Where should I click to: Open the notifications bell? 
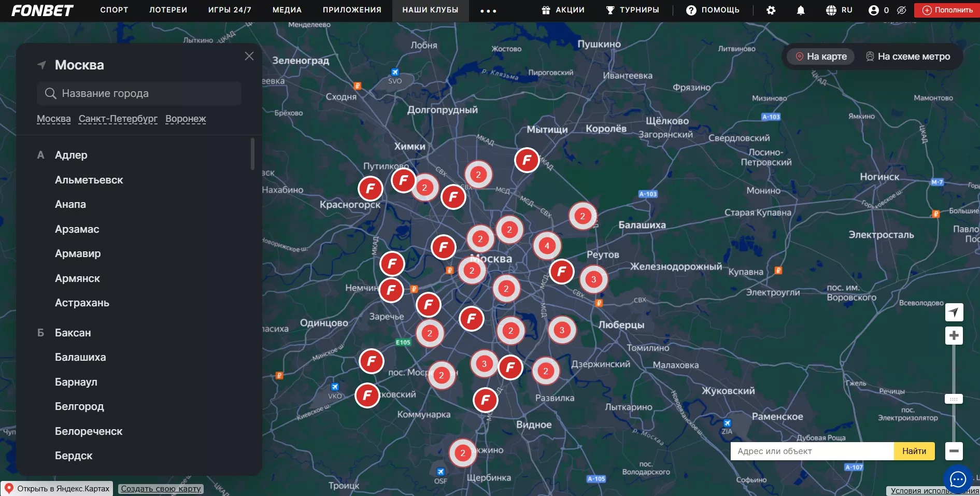[x=800, y=10]
